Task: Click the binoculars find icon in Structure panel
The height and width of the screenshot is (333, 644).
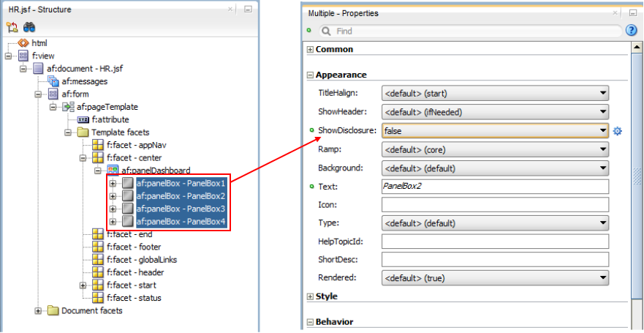Action: coord(29,28)
